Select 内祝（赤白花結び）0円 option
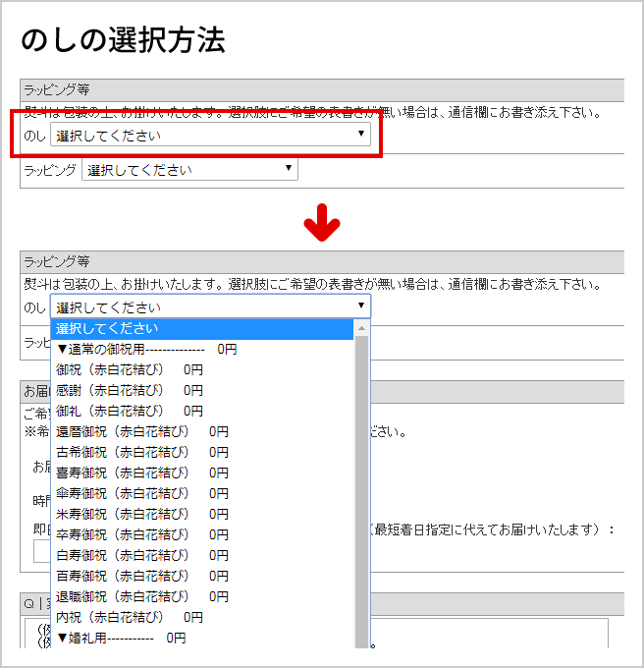644x668 pixels. 202,617
